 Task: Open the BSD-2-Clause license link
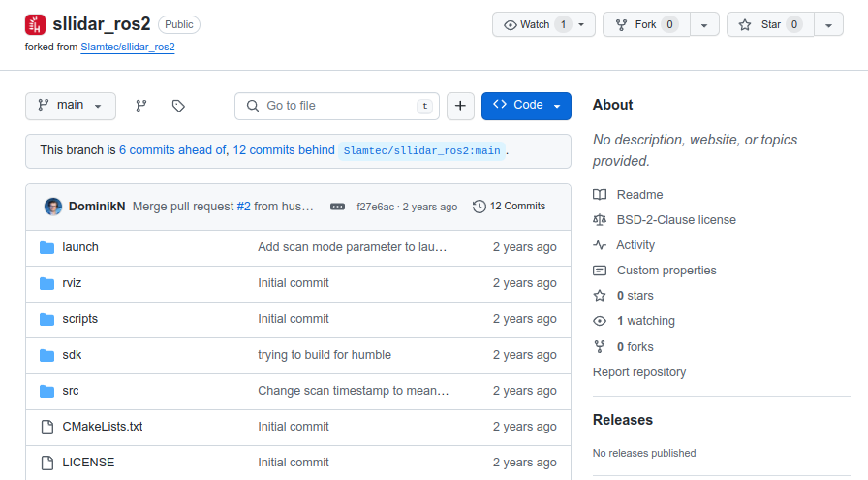pyautogui.click(x=676, y=220)
